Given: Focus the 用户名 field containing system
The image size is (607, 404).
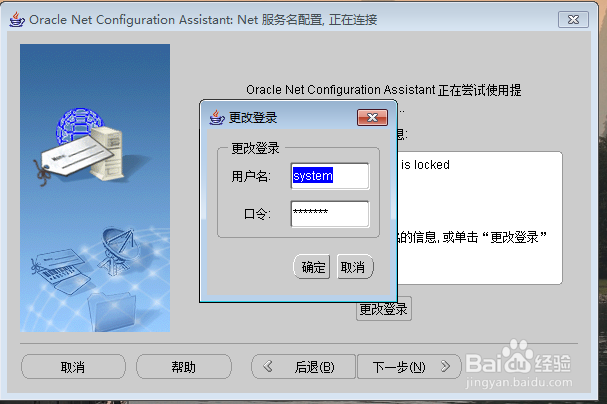Looking at the screenshot, I should (x=330, y=176).
